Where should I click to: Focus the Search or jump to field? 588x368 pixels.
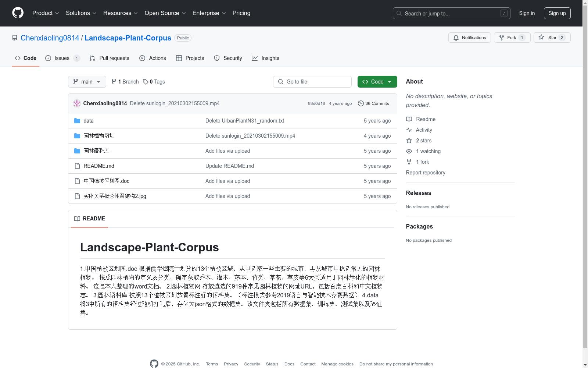pos(452,13)
